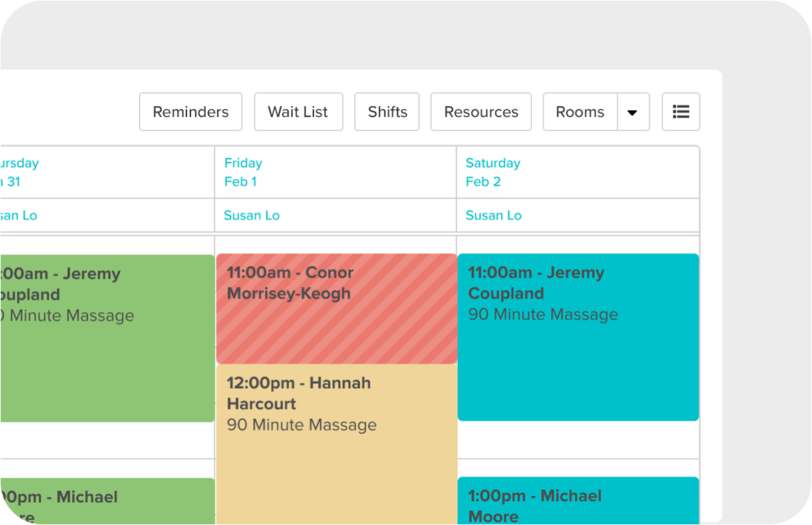Open the Resources view
Viewport: 812px width, 525px height.
coord(481,112)
